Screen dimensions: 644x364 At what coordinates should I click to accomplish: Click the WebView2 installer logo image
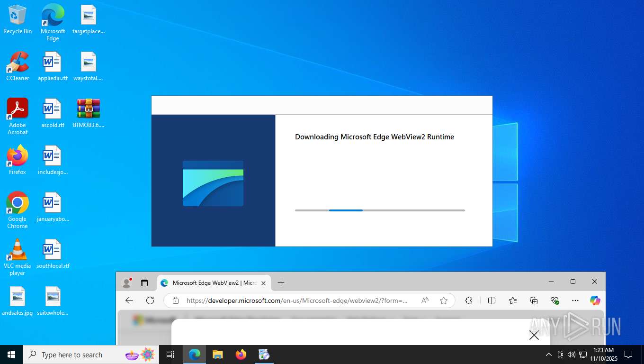(213, 183)
